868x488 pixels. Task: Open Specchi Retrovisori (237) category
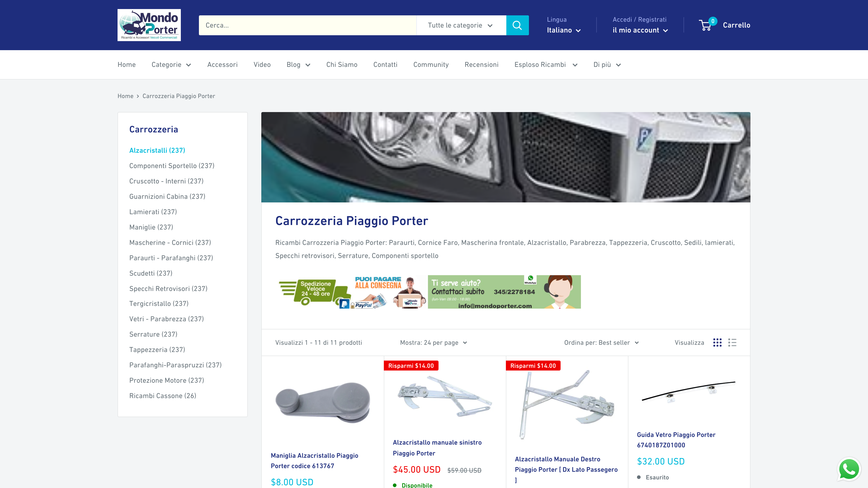pos(168,289)
